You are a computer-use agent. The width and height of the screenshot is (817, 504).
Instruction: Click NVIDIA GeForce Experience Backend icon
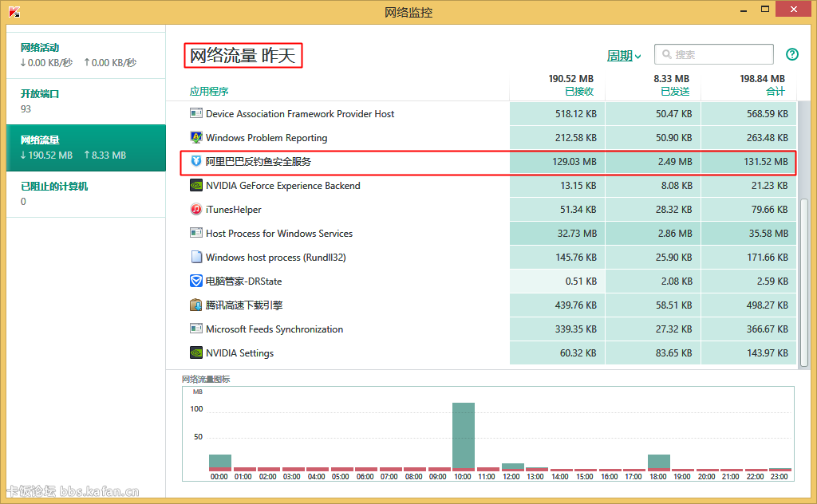tap(196, 185)
